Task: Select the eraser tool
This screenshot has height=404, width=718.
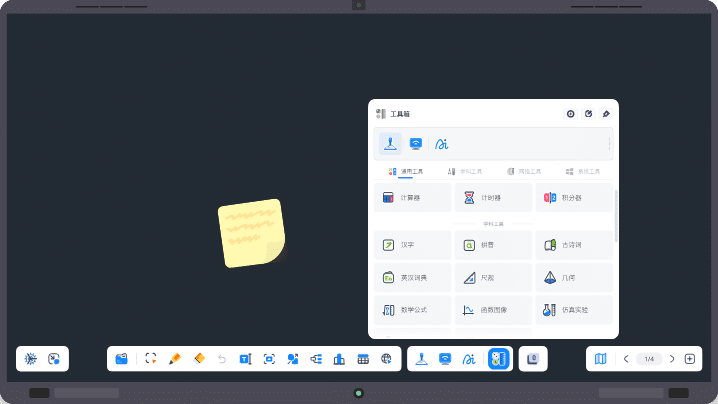Action: 198,358
